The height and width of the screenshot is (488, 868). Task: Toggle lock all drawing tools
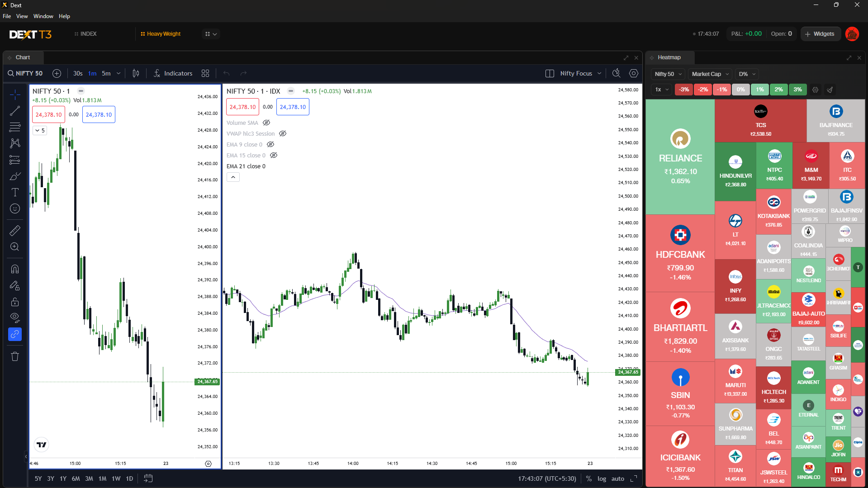click(x=15, y=302)
